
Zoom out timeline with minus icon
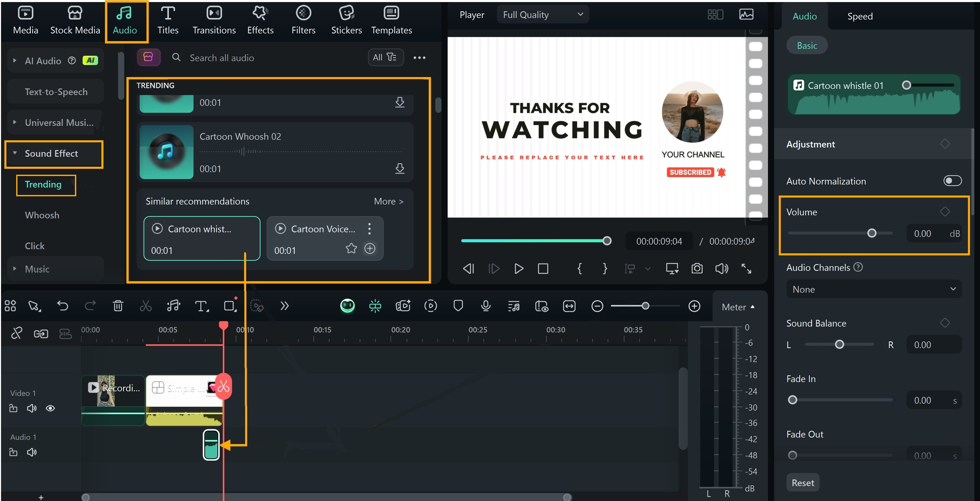point(597,306)
